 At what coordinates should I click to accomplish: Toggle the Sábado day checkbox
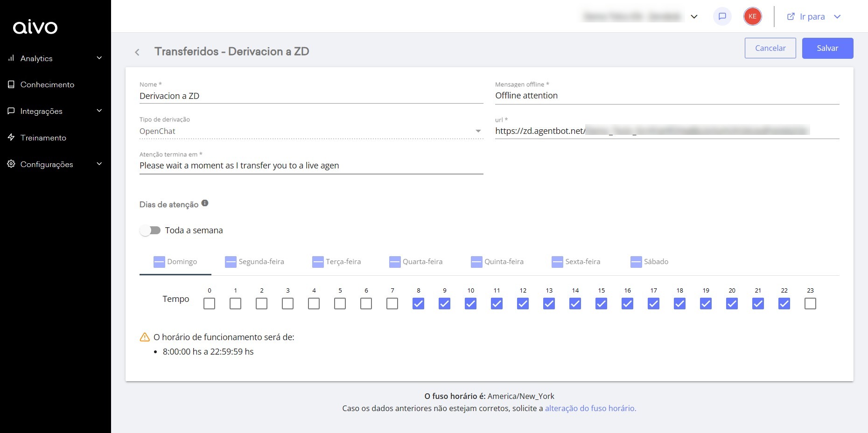coord(636,262)
